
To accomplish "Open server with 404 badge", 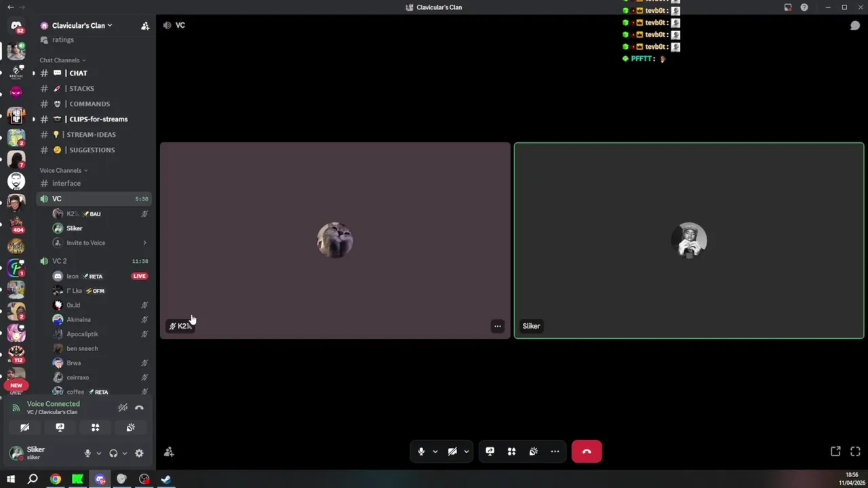I will coord(16,224).
